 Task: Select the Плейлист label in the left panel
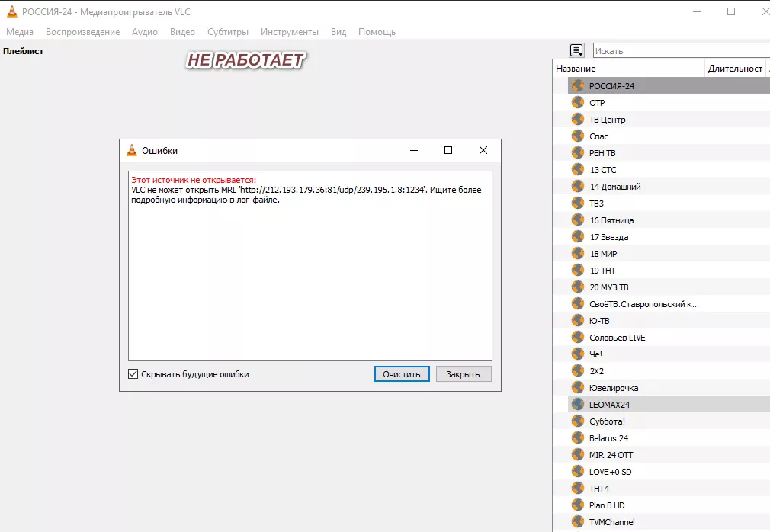(x=24, y=51)
